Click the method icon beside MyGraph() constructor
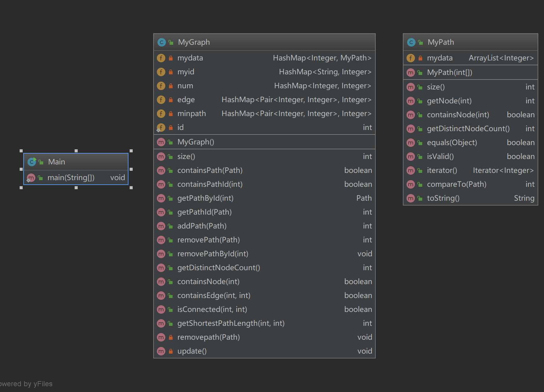The height and width of the screenshot is (392, 544). tap(161, 142)
